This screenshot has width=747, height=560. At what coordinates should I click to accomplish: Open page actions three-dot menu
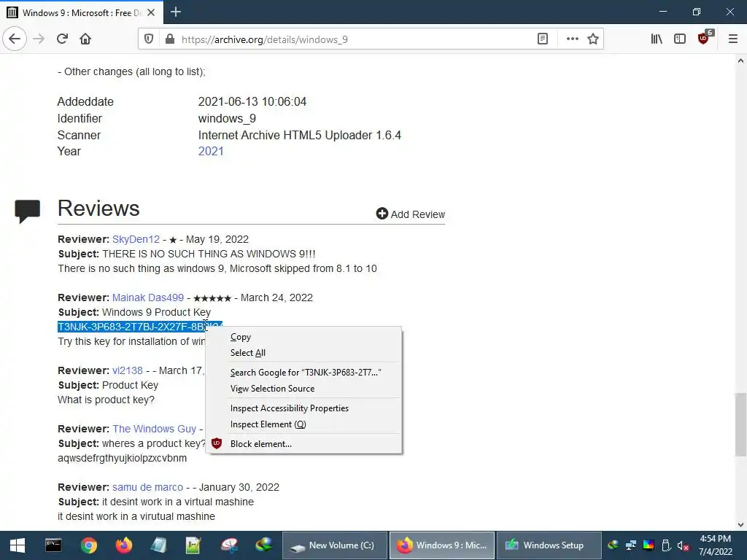tap(572, 39)
